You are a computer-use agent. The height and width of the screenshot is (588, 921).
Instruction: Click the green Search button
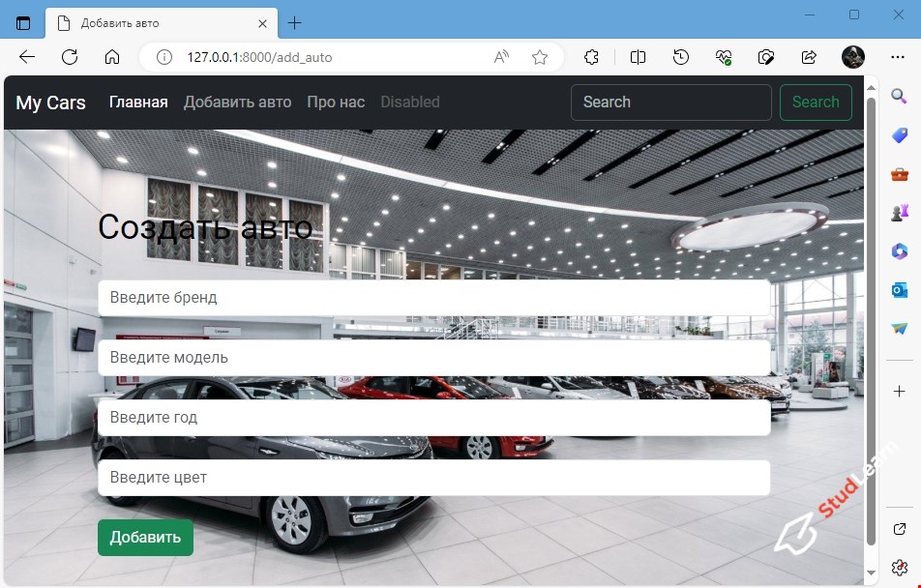[816, 103]
